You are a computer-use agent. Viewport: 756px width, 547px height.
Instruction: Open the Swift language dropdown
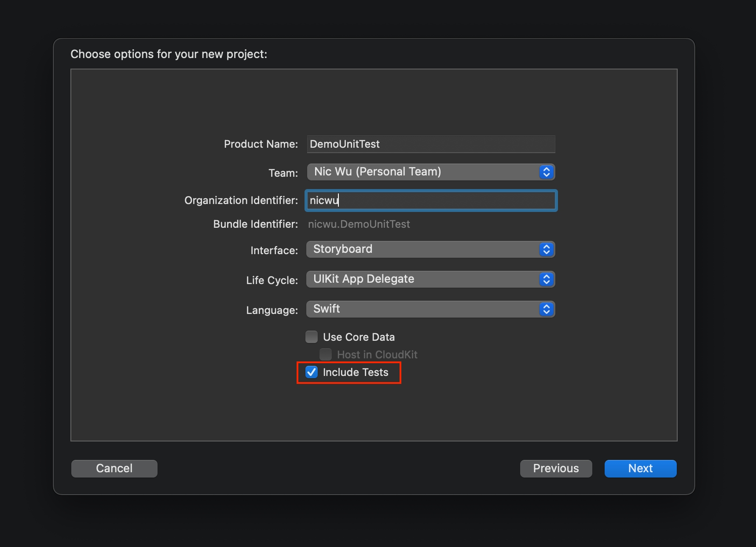tap(422, 309)
